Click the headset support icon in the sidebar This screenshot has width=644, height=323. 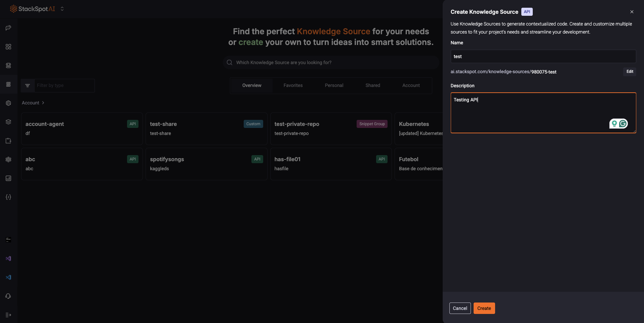[8, 296]
